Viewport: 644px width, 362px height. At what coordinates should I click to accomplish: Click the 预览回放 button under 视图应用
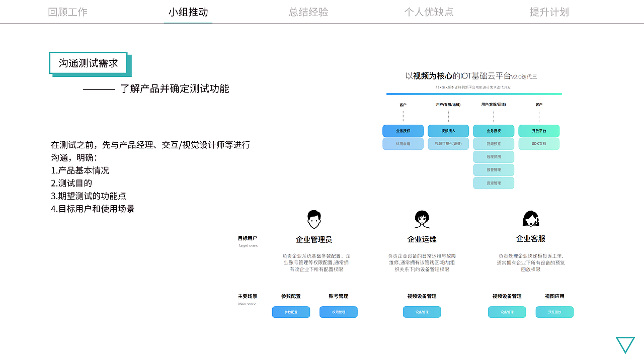pos(554,312)
